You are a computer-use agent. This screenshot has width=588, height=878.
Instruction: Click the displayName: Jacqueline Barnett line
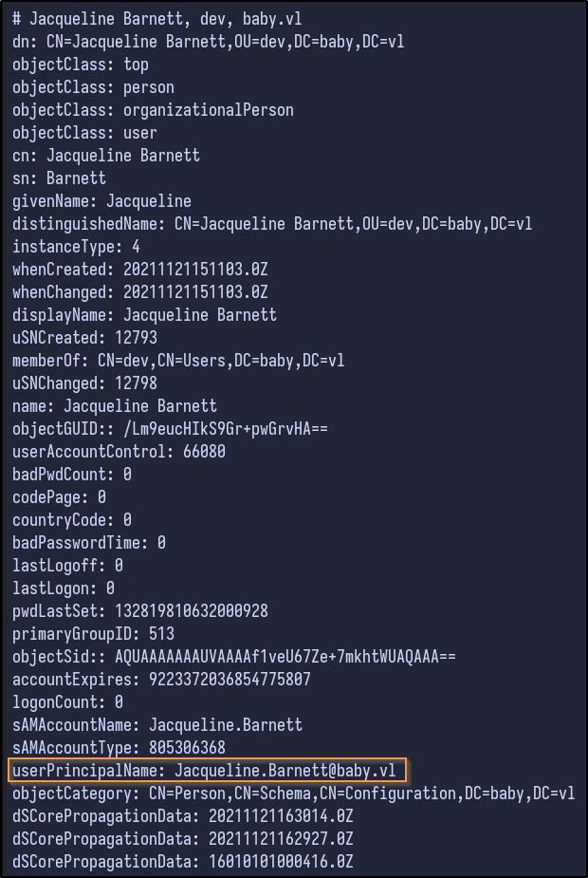144,314
